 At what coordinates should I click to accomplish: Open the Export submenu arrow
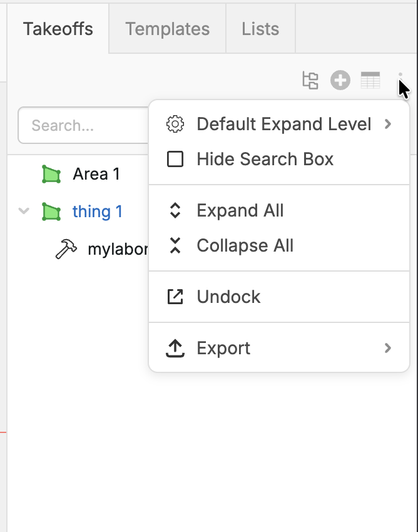click(388, 348)
